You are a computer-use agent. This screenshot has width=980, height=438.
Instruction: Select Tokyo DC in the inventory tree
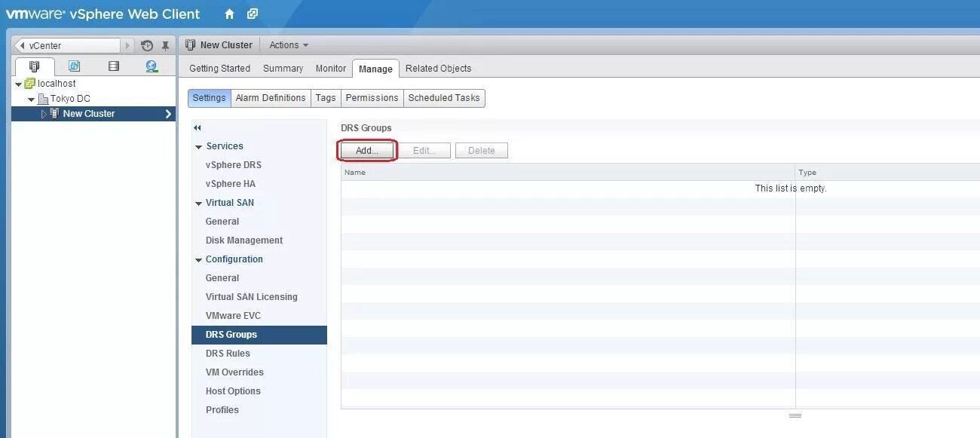[70, 99]
